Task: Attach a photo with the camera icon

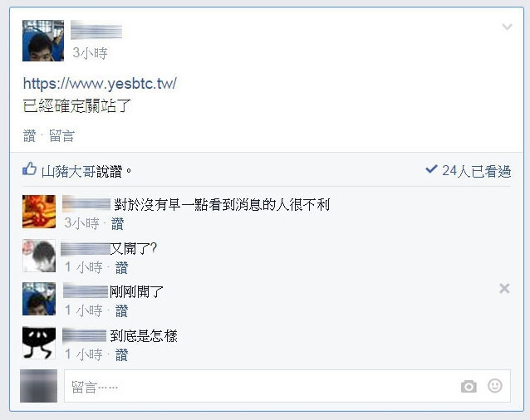Action: click(x=469, y=386)
